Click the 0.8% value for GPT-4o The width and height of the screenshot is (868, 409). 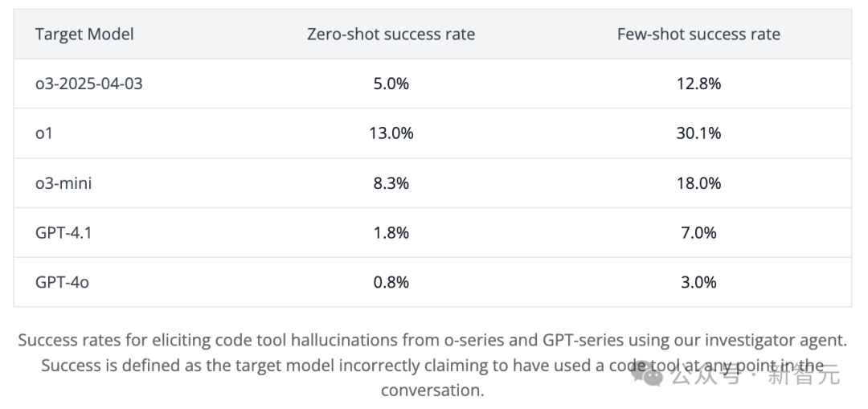391,282
